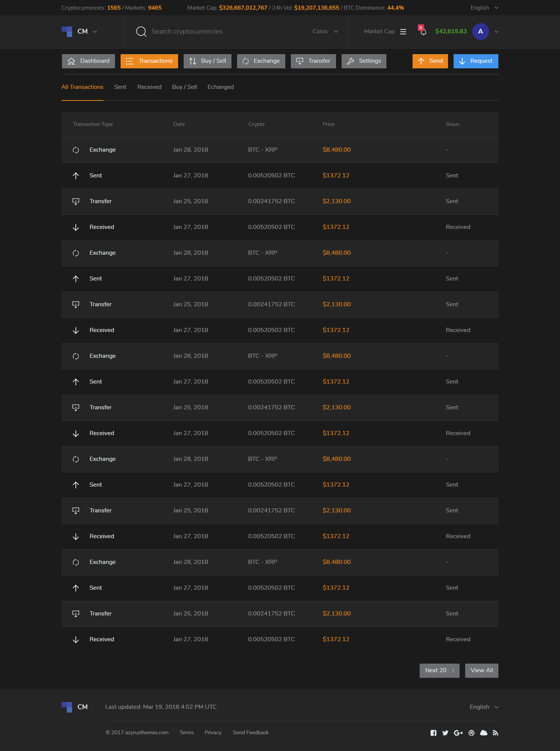This screenshot has height=751, width=560.
Task: Open the Dashboard navigation item
Action: pos(88,61)
